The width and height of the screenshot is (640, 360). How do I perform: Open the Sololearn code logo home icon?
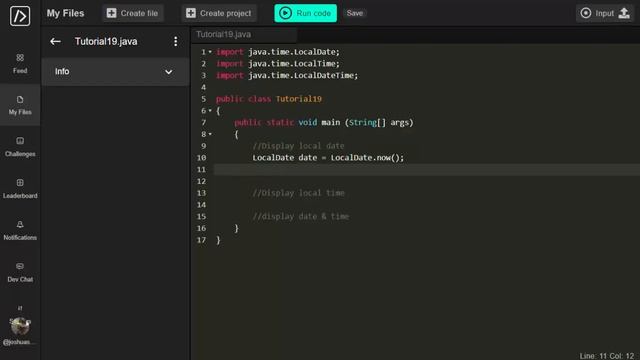[20, 16]
